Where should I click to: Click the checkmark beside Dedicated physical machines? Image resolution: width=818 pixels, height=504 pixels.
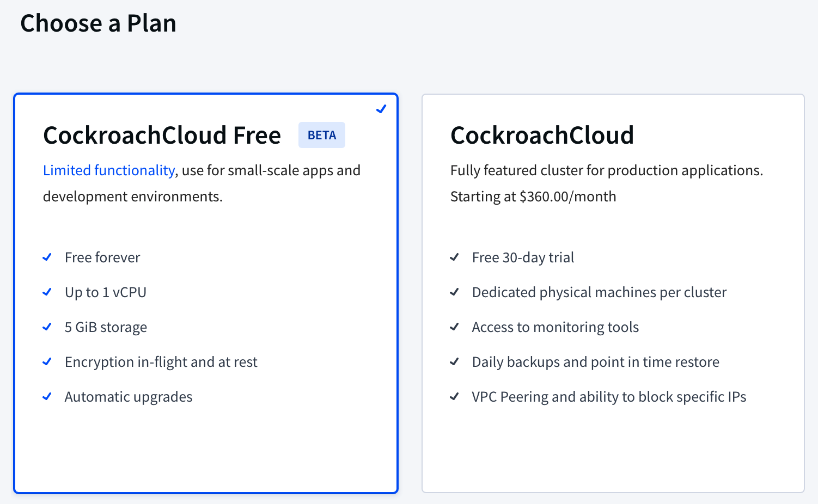454,292
